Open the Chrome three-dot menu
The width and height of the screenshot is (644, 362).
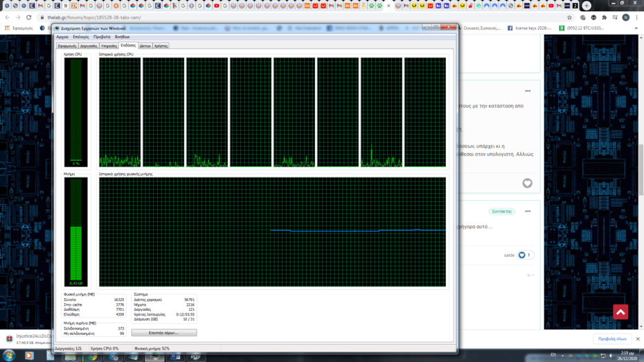[x=636, y=17]
